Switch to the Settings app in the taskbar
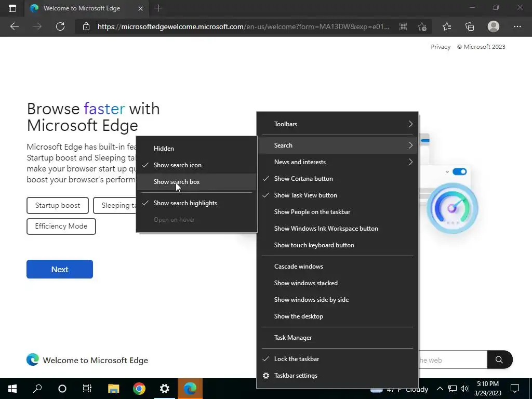The height and width of the screenshot is (399, 532). pos(165,389)
